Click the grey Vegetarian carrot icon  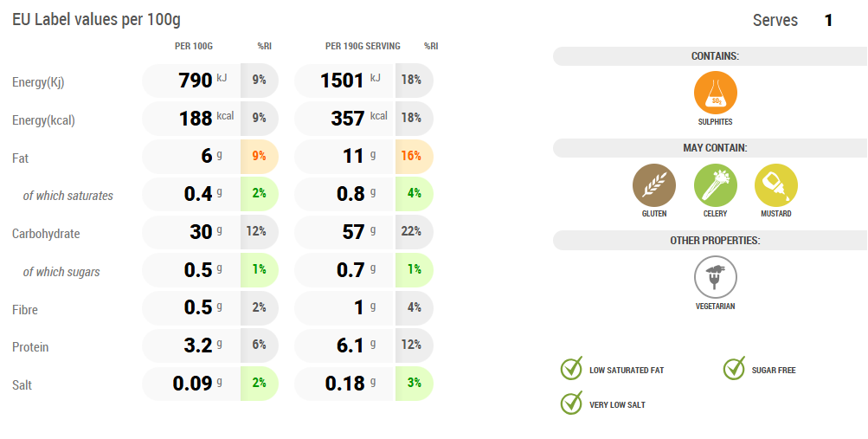(715, 277)
